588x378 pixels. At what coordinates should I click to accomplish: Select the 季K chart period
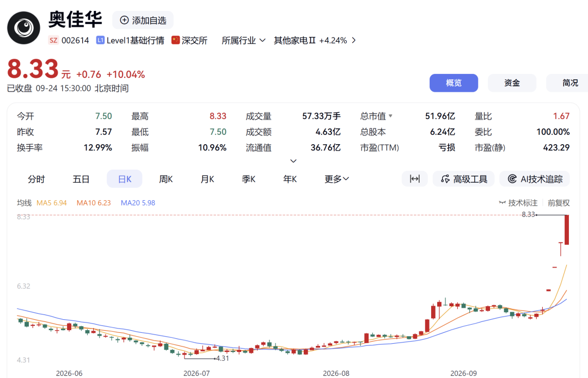pos(248,179)
